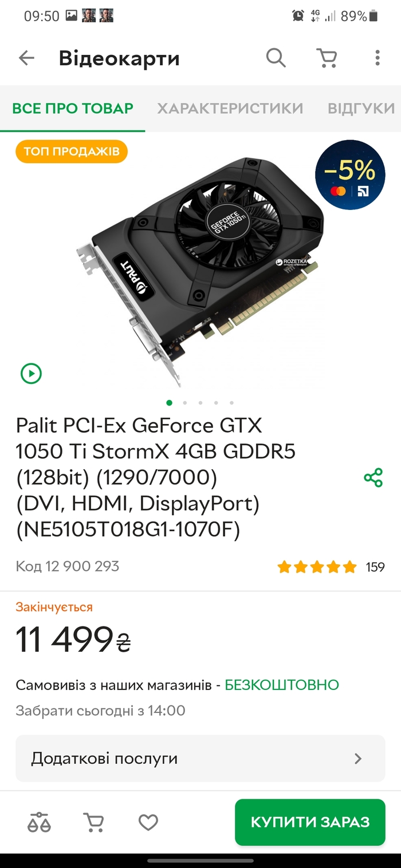
Task: Tap the -5% Mastercard discount badge
Action: click(x=350, y=175)
